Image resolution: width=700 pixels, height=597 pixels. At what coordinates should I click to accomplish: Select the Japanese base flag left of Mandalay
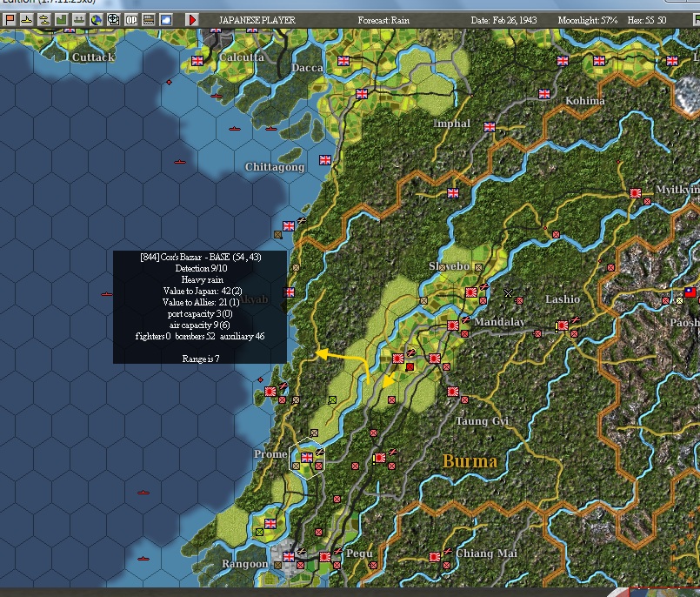453,325
